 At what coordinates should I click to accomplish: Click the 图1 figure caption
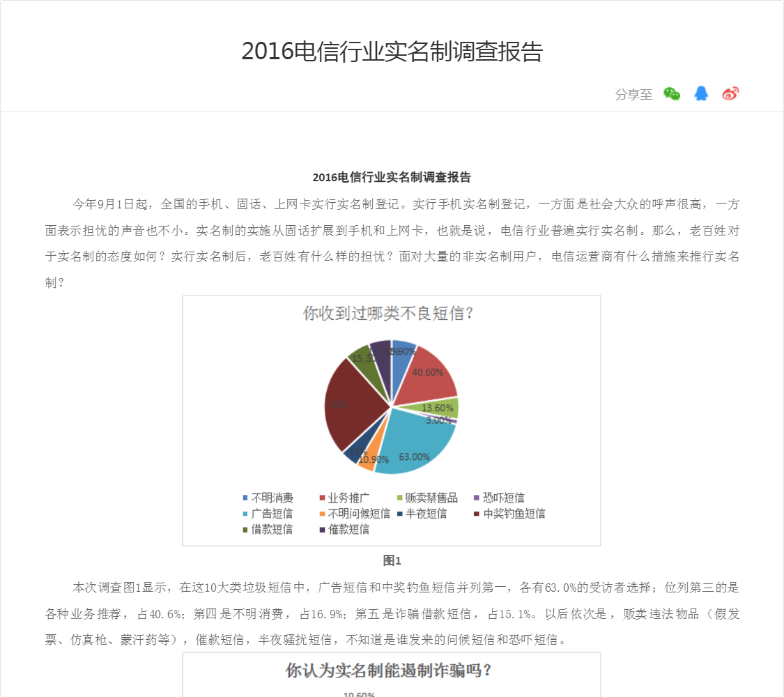point(392,560)
